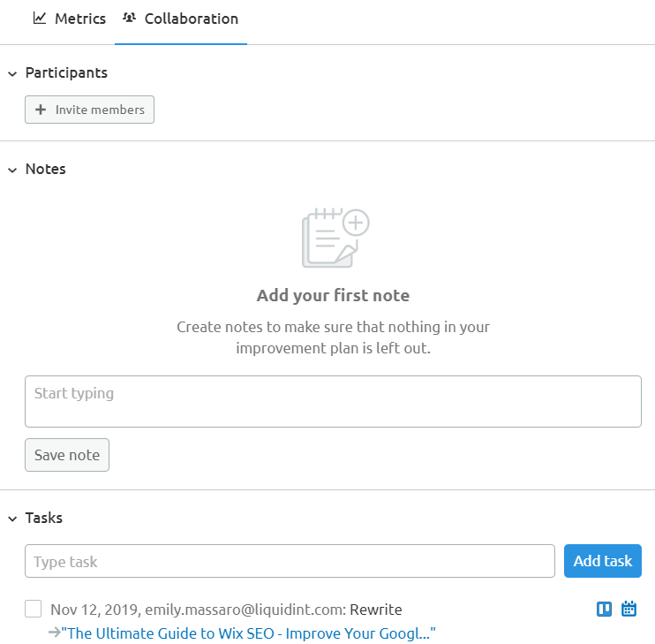Screen dimensions: 655x644
Task: Click the Collaboration people icon
Action: point(129,18)
